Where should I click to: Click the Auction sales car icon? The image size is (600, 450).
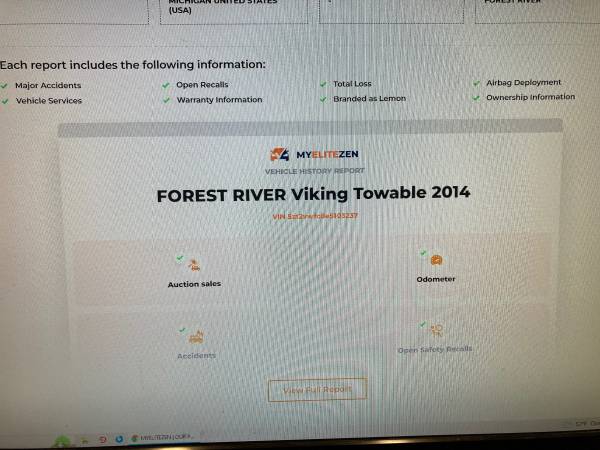[194, 265]
